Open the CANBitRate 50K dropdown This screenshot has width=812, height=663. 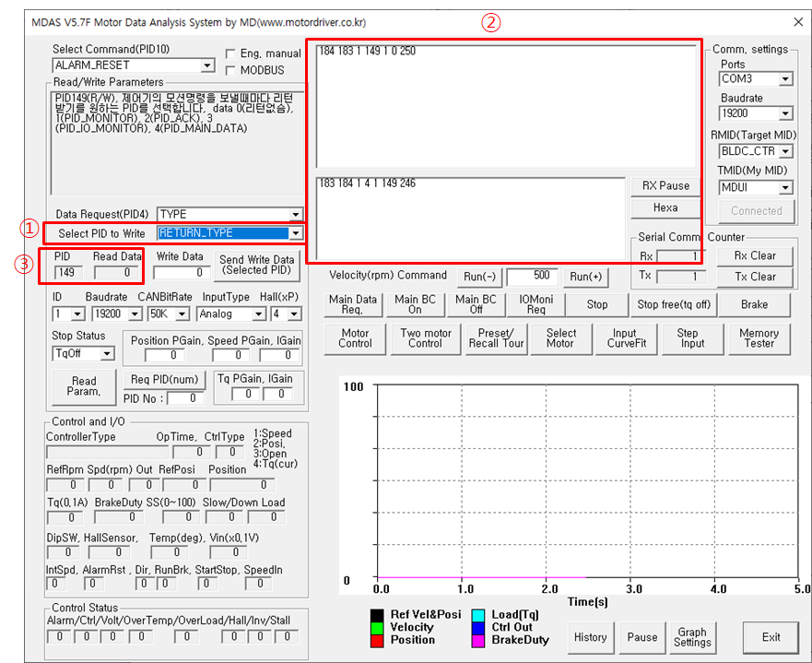182,314
